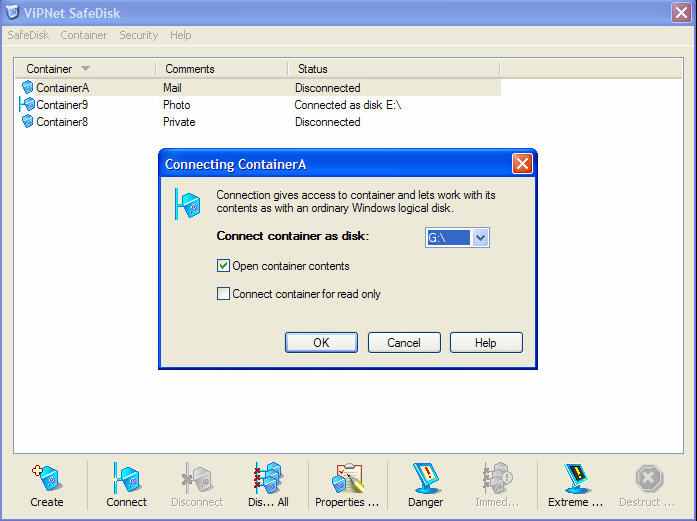The width and height of the screenshot is (697, 521).
Task: Click the Connect container as disk label
Action: 292,236
